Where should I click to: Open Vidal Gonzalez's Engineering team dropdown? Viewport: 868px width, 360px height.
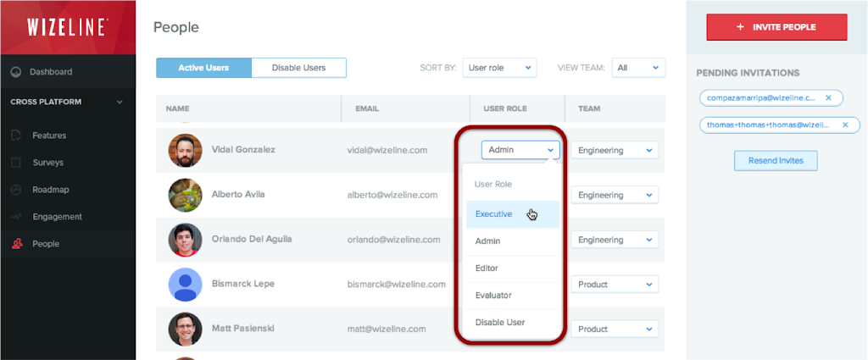click(615, 151)
